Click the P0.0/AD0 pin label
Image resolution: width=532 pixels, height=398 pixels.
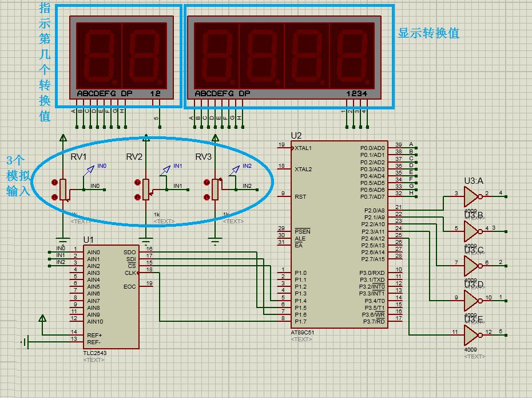(x=372, y=148)
